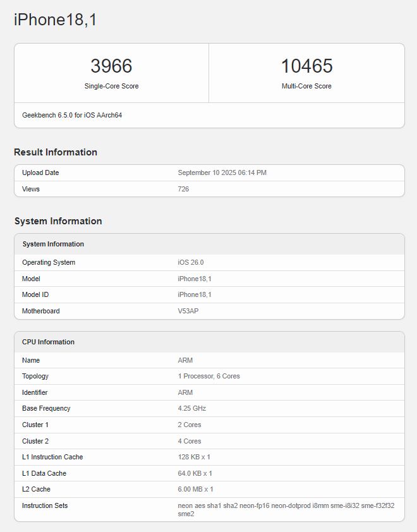Click the L1 Instruction Cache label
The image size is (417, 532).
point(52,457)
